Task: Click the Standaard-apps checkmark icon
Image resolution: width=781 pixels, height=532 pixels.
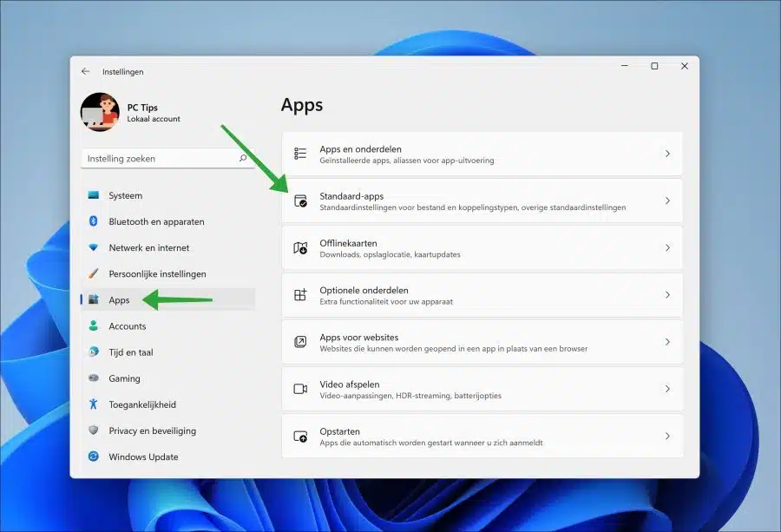Action: tap(300, 200)
